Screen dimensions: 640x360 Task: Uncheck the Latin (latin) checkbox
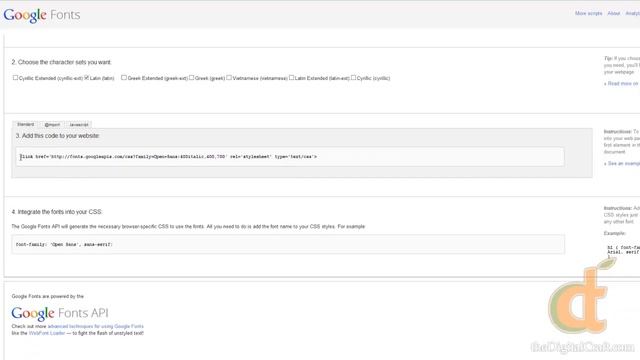(87, 78)
